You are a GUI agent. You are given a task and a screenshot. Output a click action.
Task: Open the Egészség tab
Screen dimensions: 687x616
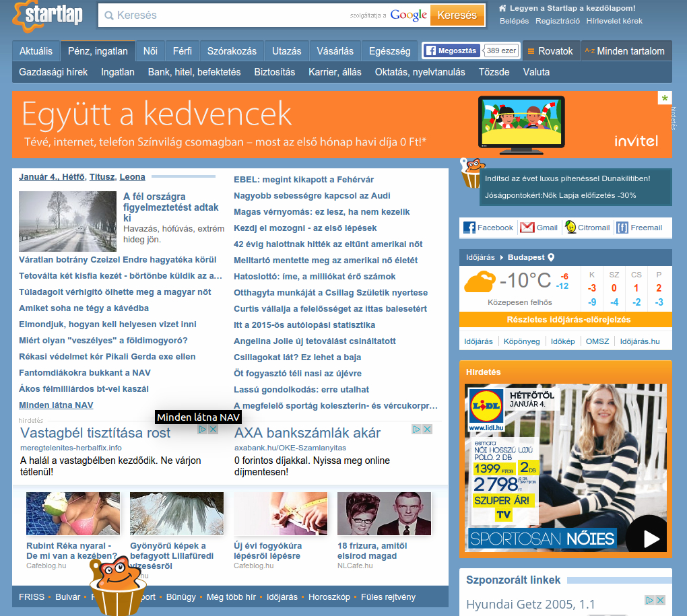tap(389, 51)
